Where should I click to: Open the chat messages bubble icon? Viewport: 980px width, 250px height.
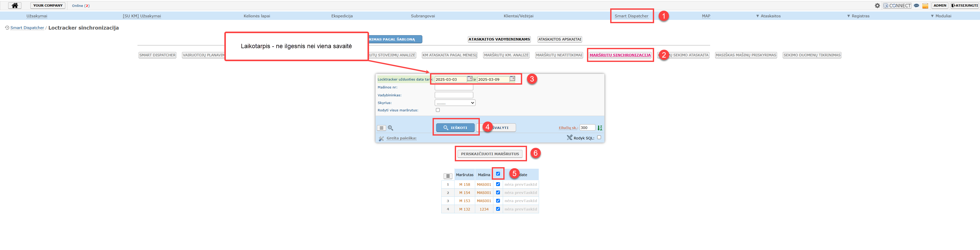click(x=916, y=6)
